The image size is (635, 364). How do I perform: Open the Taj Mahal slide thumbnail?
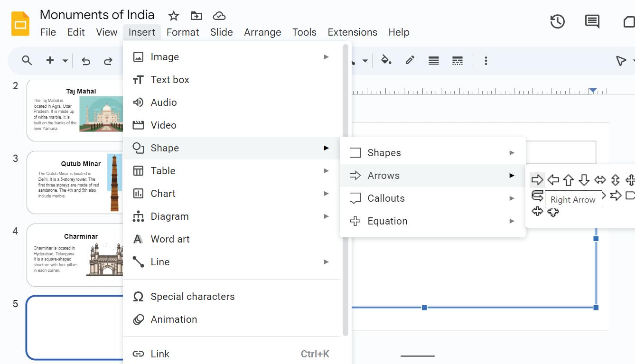pos(75,111)
